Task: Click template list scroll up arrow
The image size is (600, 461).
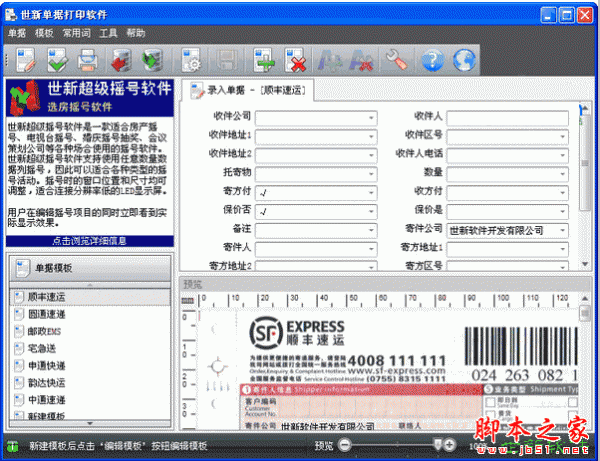Action: point(90,285)
